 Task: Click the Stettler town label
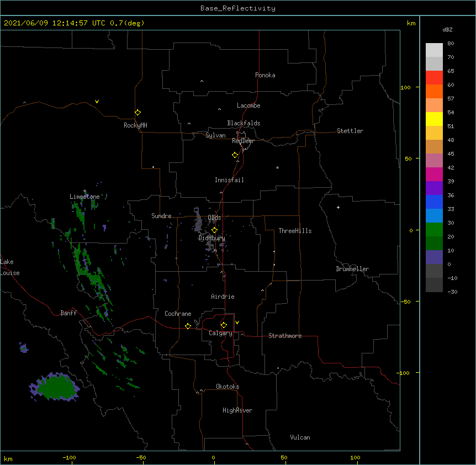coord(350,131)
